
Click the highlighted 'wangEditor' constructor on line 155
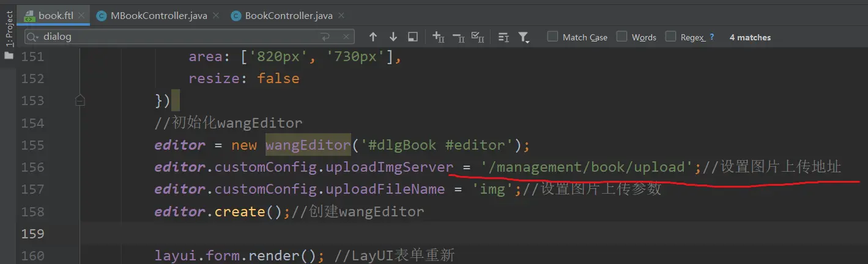click(x=308, y=145)
